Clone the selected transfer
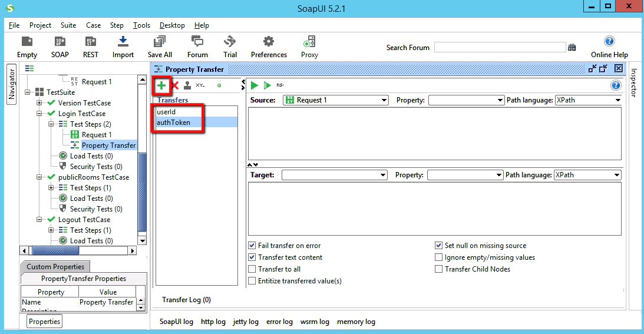 [187, 85]
